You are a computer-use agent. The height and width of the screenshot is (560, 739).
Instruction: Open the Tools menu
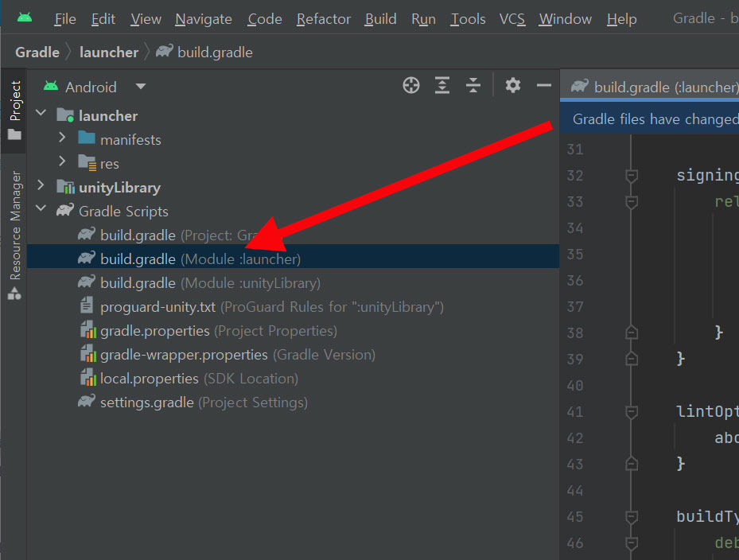pyautogui.click(x=468, y=19)
